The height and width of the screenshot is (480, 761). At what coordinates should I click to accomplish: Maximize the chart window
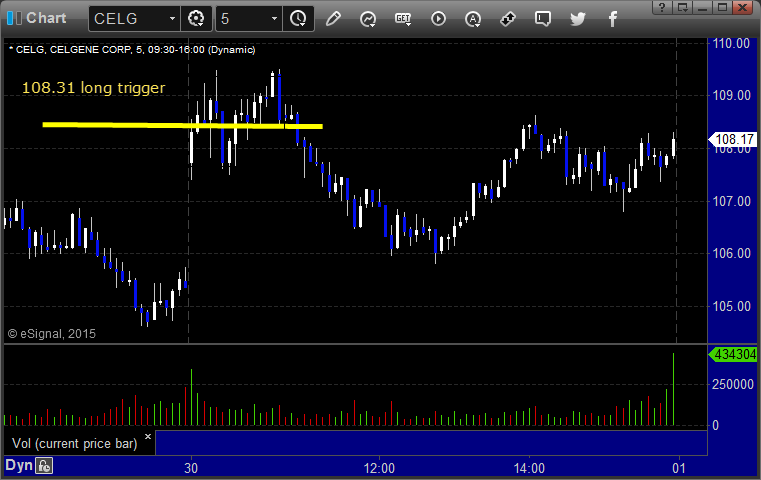[723, 7]
